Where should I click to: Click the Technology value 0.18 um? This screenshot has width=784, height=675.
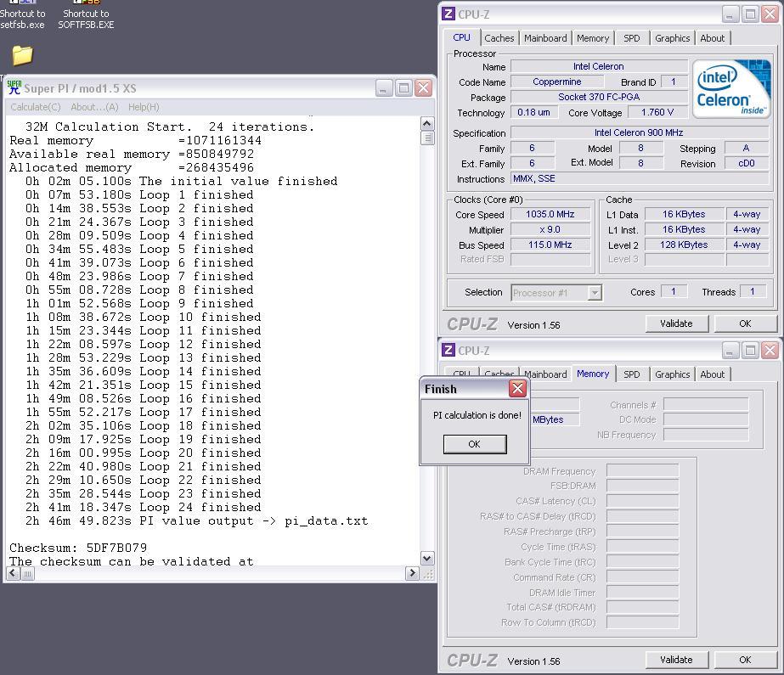pyautogui.click(x=533, y=112)
